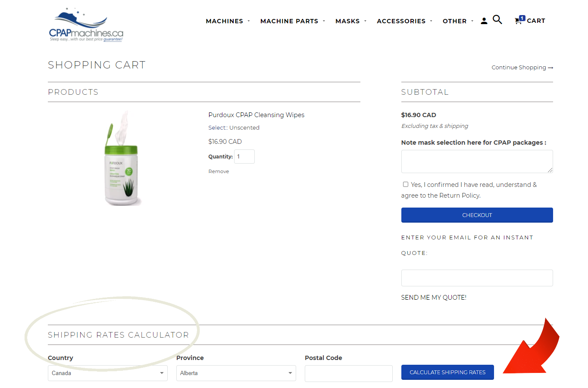The width and height of the screenshot is (588, 388).
Task: Proceed with the Checkout button
Action: 477,215
